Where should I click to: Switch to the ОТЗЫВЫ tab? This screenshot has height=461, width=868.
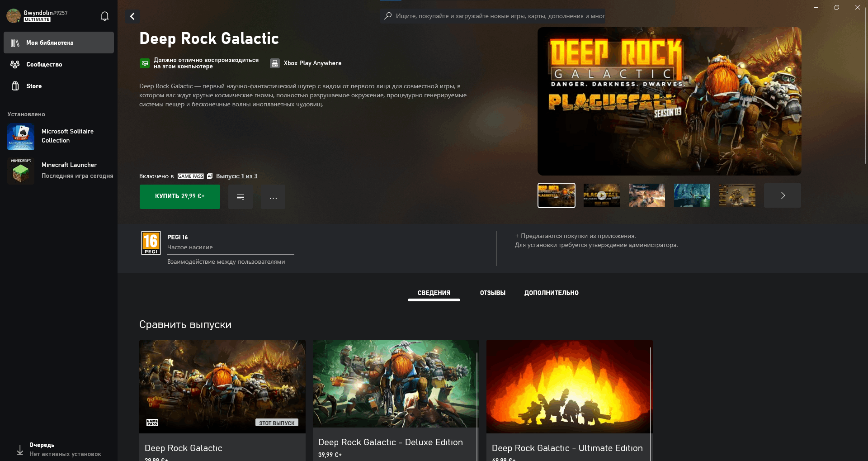pyautogui.click(x=493, y=293)
